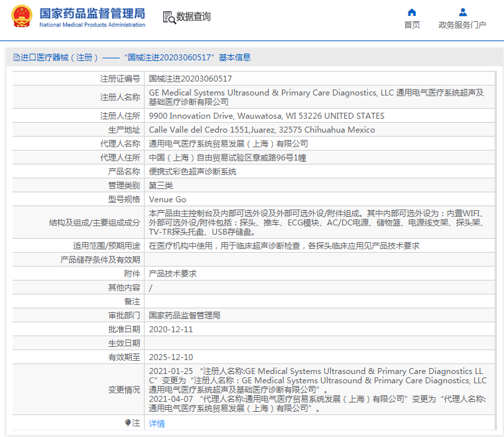504x437 pixels.
Task: Click the 批准日期 label
Action: (x=124, y=330)
